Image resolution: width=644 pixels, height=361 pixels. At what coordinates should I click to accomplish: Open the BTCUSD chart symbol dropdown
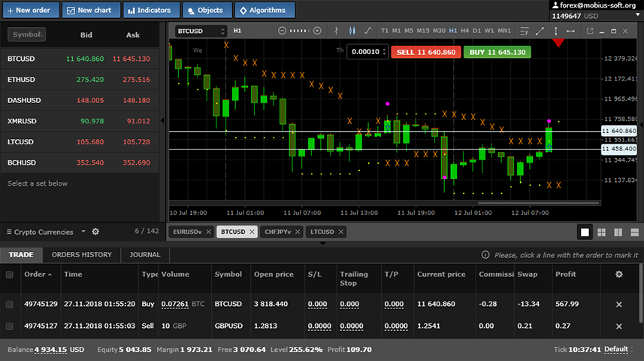pyautogui.click(x=201, y=31)
